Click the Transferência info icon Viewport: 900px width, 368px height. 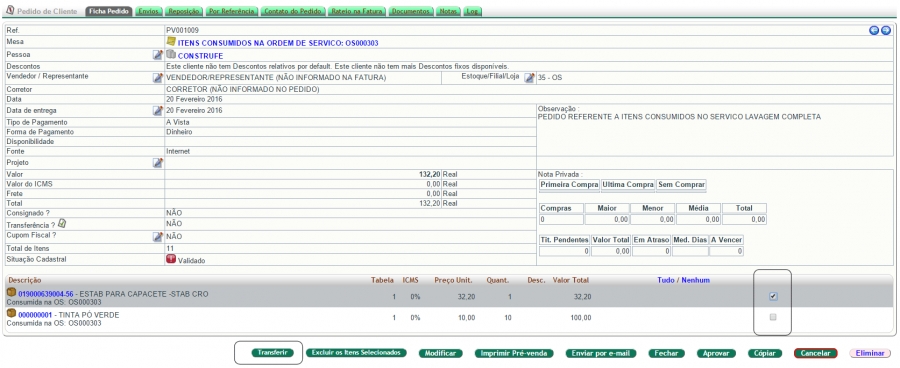[x=62, y=224]
